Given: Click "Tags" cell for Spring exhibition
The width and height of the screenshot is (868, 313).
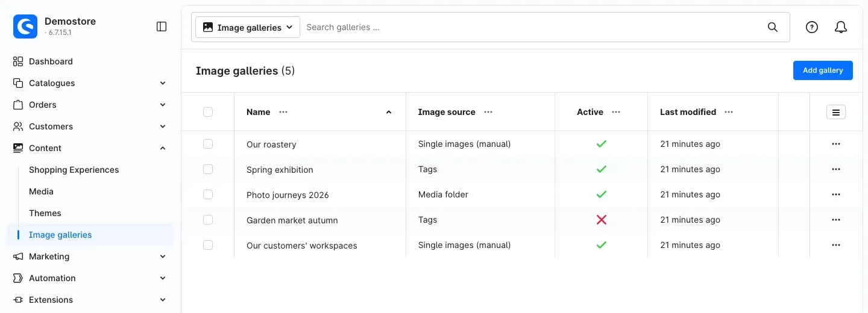Looking at the screenshot, I should point(427,169).
